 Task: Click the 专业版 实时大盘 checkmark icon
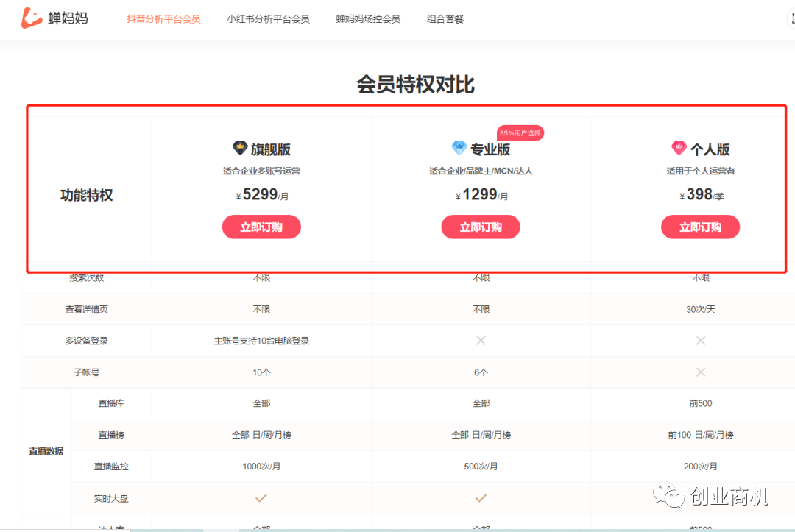481,498
